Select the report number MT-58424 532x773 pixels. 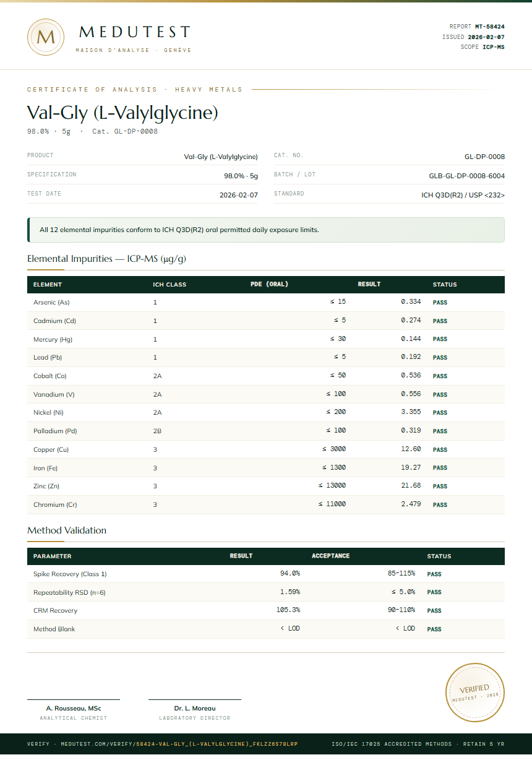(490, 27)
